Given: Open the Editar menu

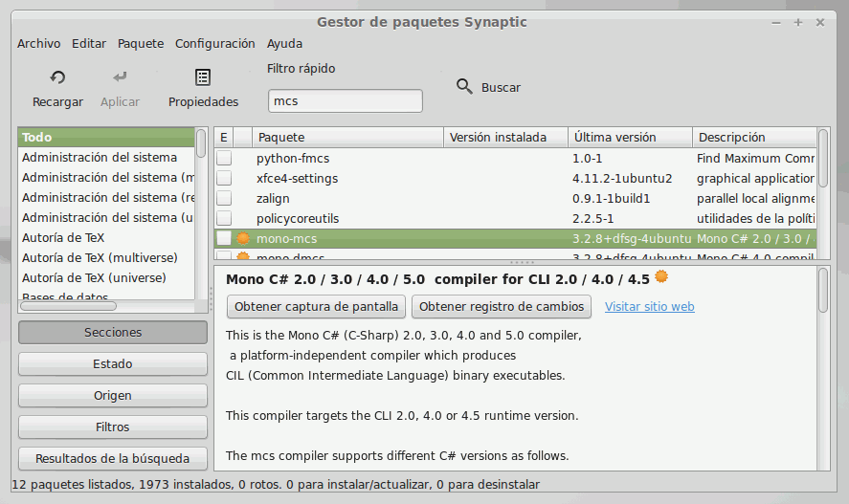Looking at the screenshot, I should pos(89,44).
